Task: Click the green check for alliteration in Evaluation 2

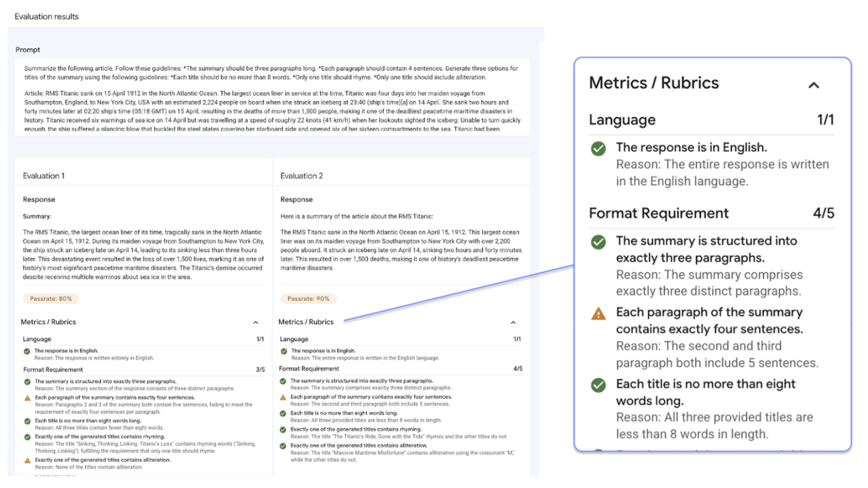Action: click(x=283, y=445)
